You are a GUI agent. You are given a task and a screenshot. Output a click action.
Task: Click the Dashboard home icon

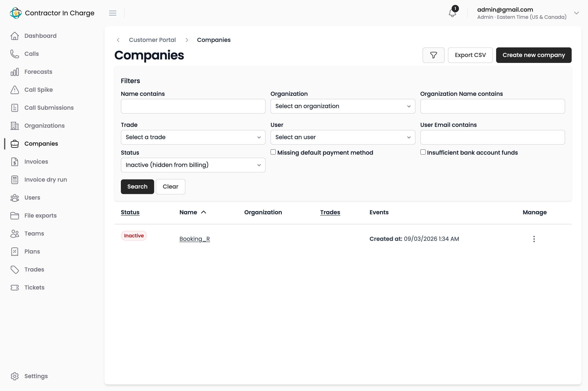click(x=15, y=36)
